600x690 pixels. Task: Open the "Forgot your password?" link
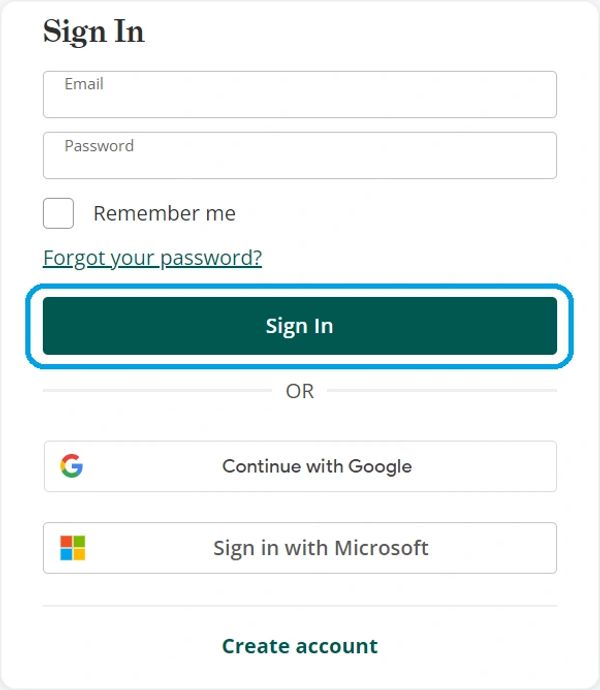point(152,258)
